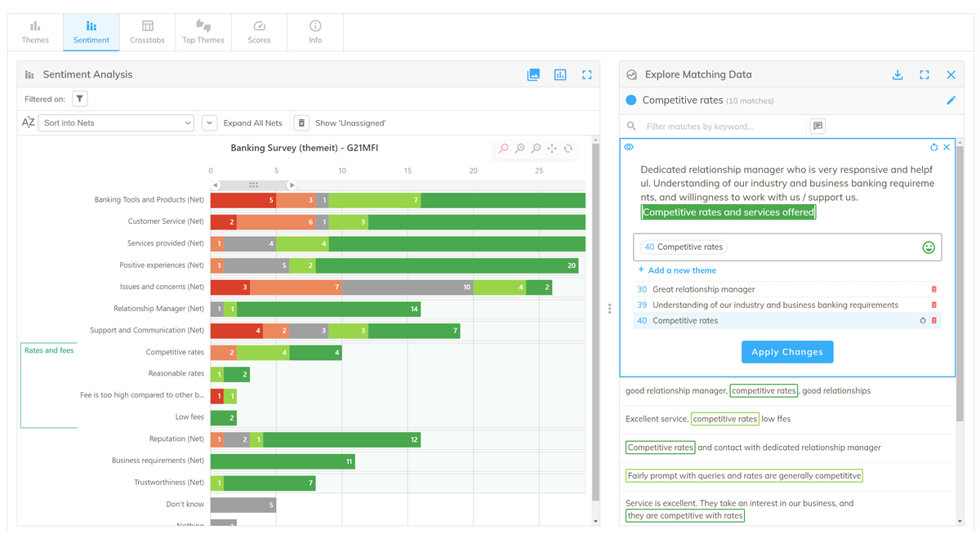Click the zoom out icon on chart toolbar
The height and width of the screenshot is (539, 980).
click(x=536, y=149)
